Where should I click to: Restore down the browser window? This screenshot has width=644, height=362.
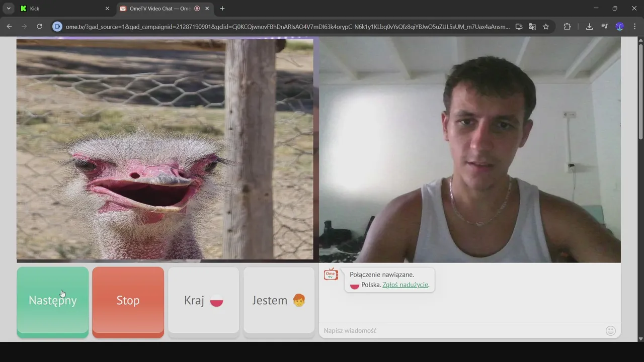pos(615,8)
